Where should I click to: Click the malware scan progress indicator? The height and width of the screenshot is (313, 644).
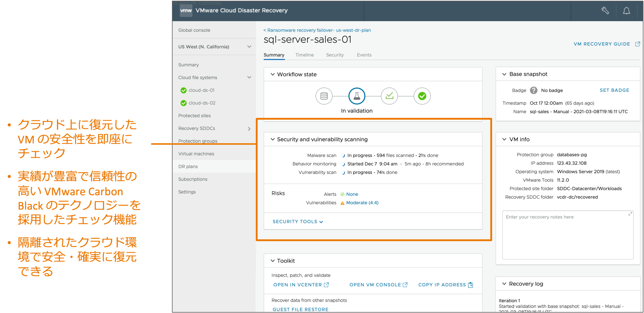point(342,155)
